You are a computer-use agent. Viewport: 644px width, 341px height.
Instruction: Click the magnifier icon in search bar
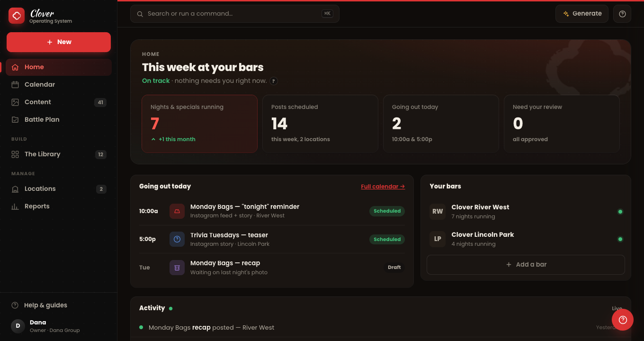click(x=140, y=14)
